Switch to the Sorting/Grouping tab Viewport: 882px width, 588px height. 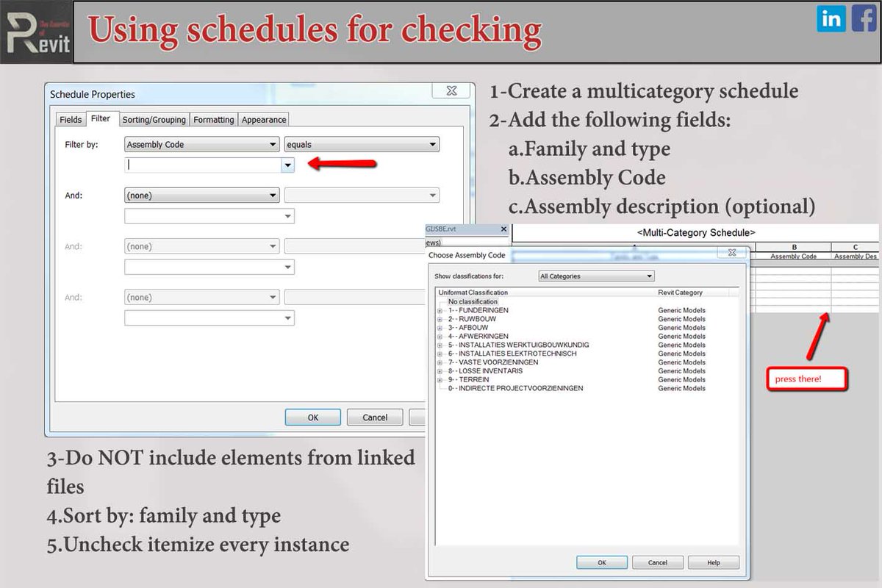154,119
